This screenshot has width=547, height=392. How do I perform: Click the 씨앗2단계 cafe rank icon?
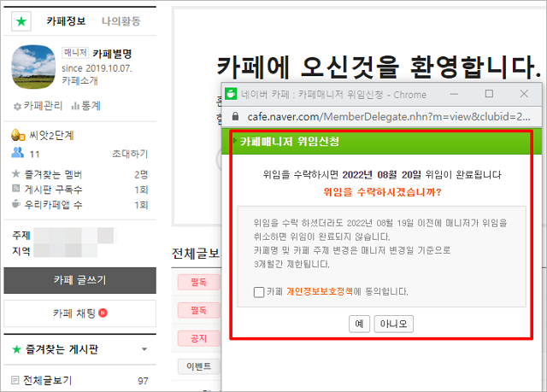17,135
